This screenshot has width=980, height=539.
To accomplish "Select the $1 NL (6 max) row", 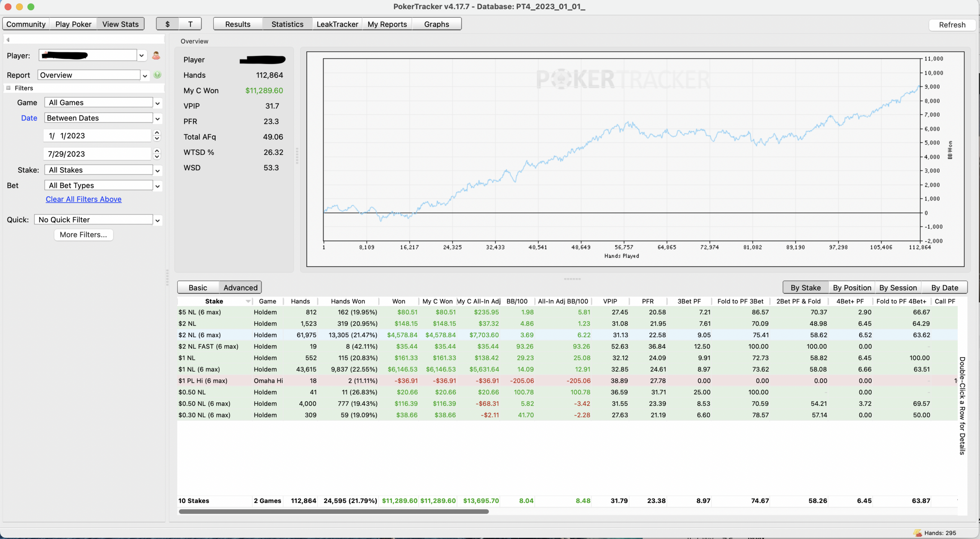I will 567,369.
